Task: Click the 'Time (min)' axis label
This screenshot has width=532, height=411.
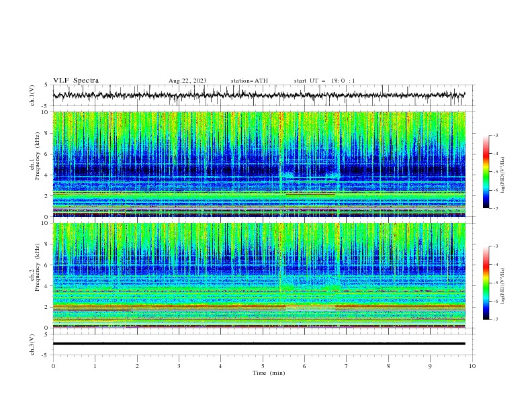Action: click(x=269, y=373)
